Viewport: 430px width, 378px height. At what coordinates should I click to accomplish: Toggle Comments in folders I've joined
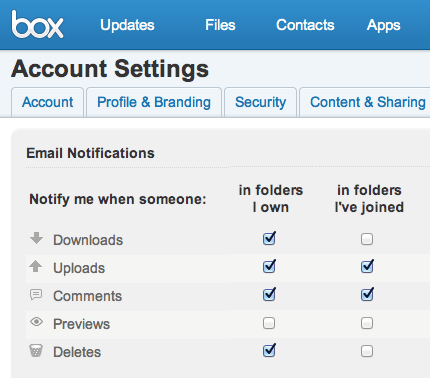367,294
